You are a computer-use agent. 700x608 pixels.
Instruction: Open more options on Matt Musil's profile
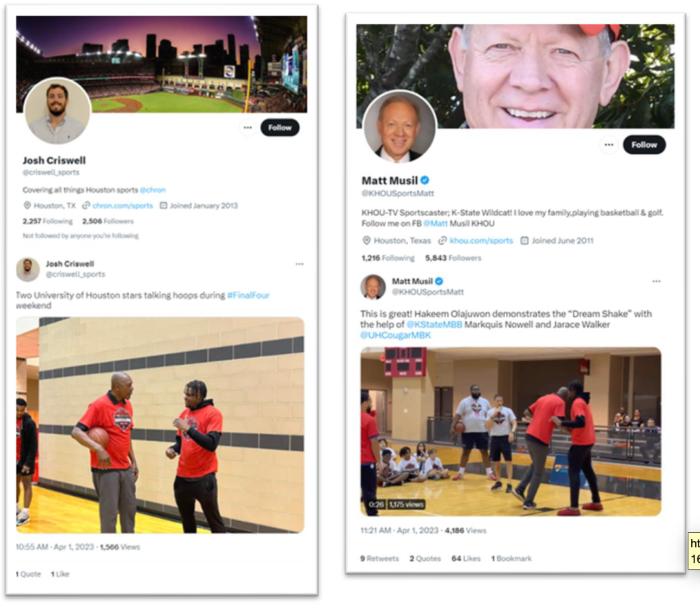(x=609, y=145)
